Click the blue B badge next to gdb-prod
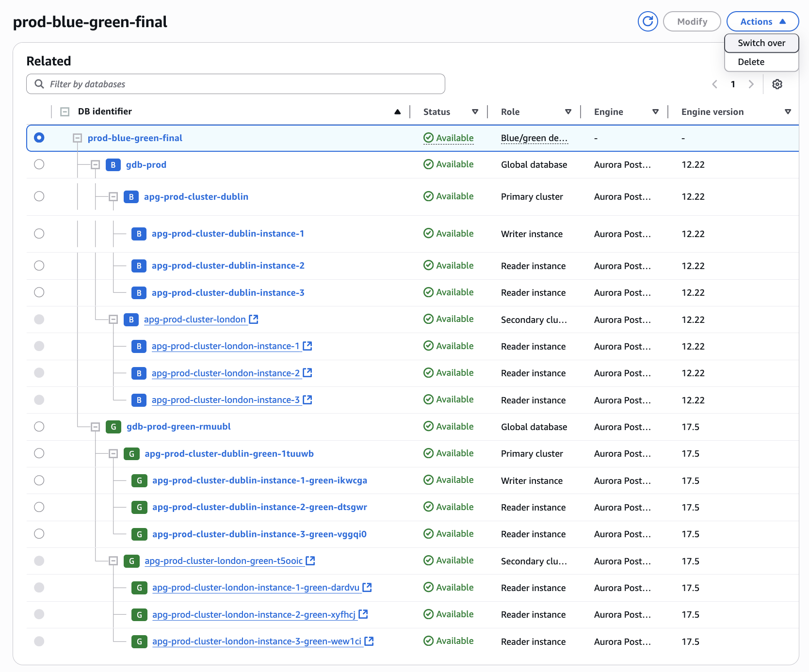 click(113, 165)
